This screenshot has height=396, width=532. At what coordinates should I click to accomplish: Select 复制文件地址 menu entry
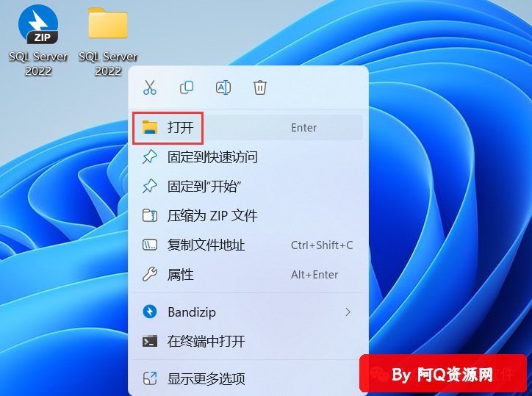click(x=248, y=245)
